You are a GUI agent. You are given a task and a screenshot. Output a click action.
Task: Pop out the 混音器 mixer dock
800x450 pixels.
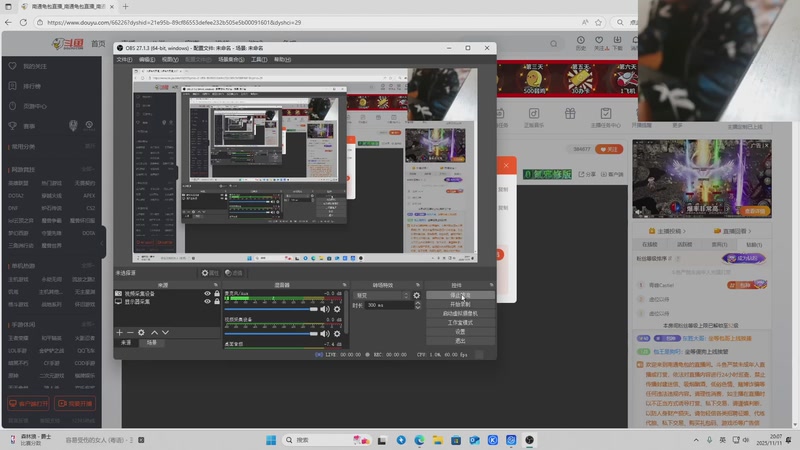click(344, 285)
